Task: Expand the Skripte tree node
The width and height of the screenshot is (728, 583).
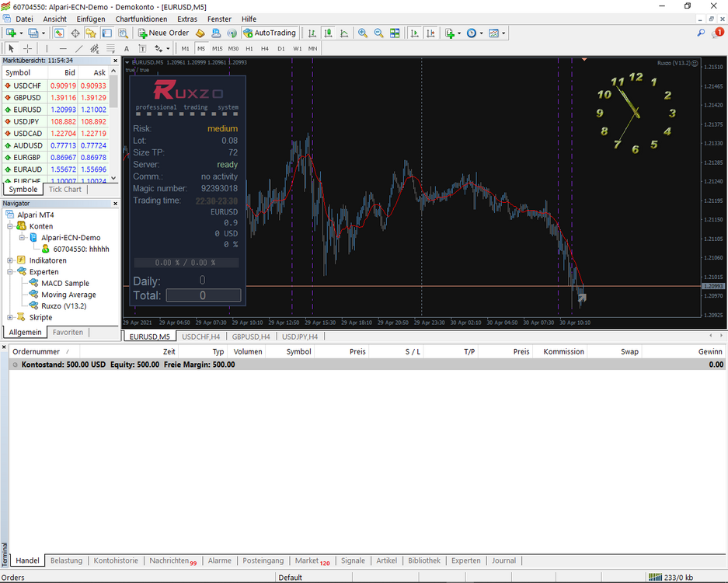Action: click(10, 317)
